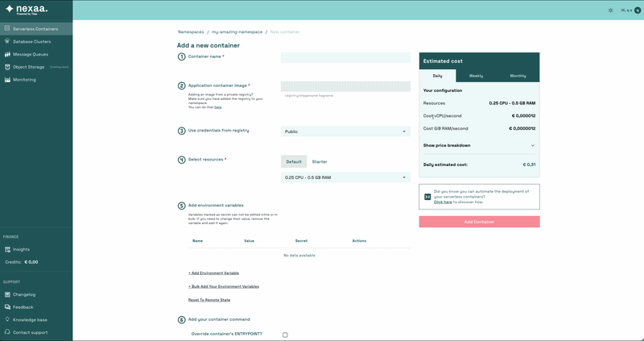This screenshot has width=644, height=341.
Task: Click the Actions column header
Action: [x=359, y=241]
